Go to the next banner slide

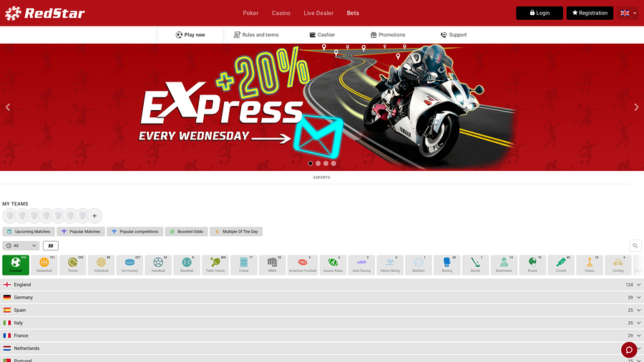pyautogui.click(x=636, y=107)
